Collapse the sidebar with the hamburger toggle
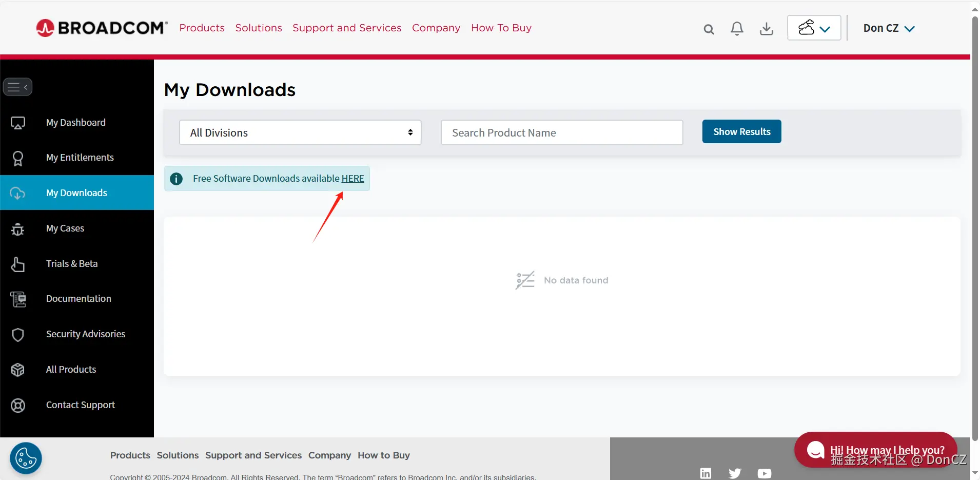980x480 pixels. coord(18,87)
